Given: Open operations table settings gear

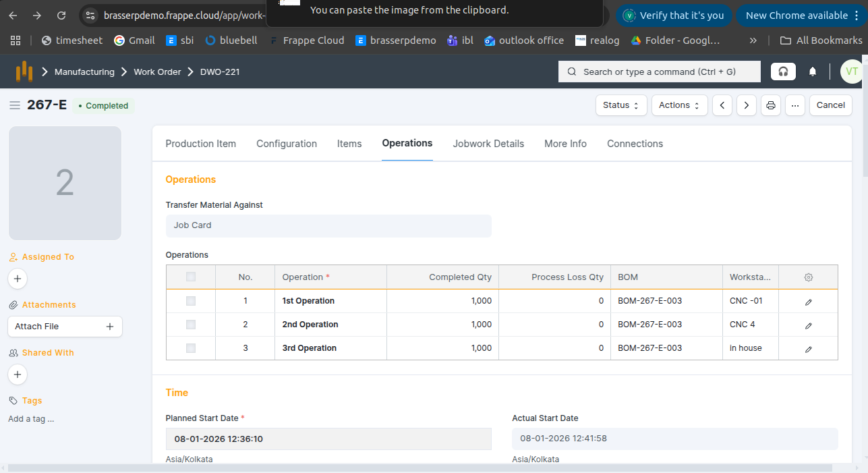Looking at the screenshot, I should point(808,277).
